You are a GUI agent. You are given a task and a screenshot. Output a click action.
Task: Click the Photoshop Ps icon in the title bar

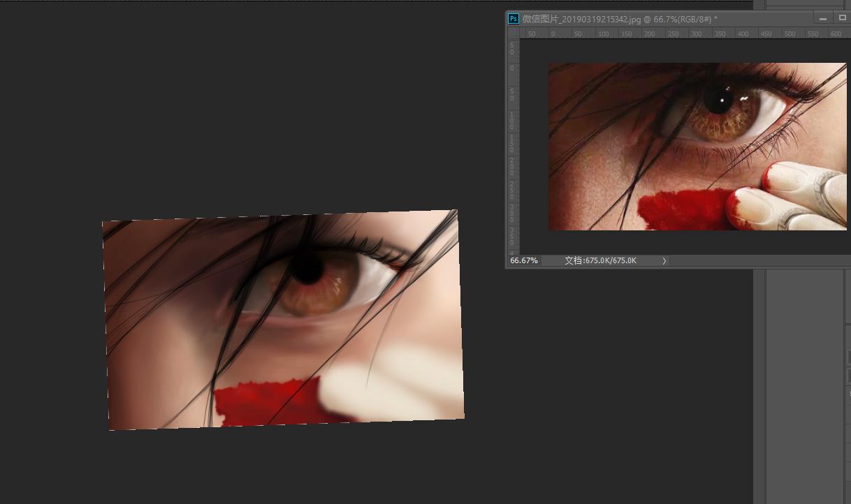click(514, 19)
